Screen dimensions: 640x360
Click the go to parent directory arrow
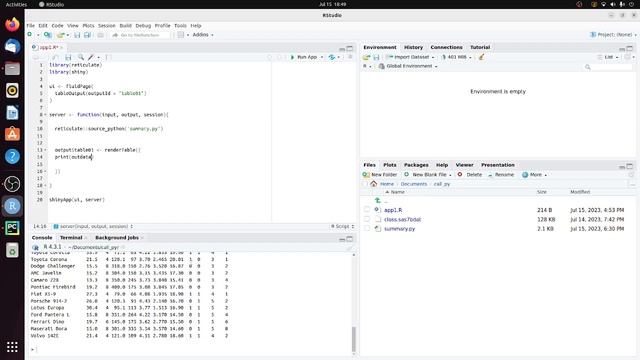coord(378,200)
